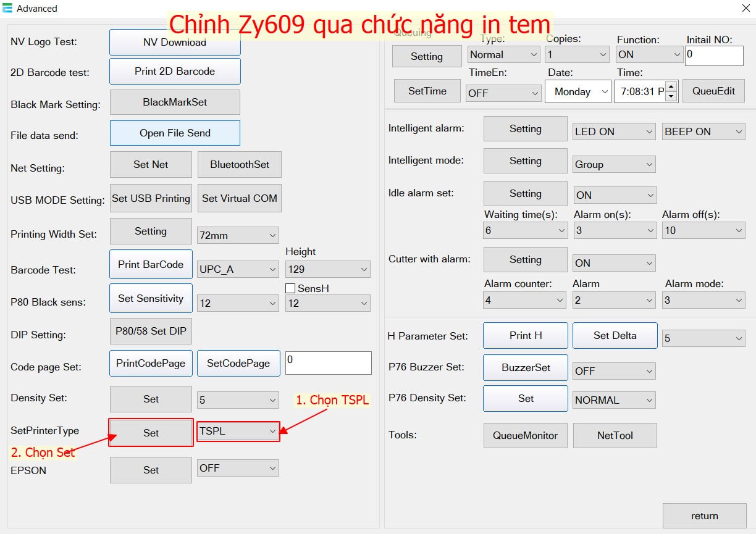756x534 pixels.
Task: Click the application icon in the title bar
Action: tap(8, 9)
